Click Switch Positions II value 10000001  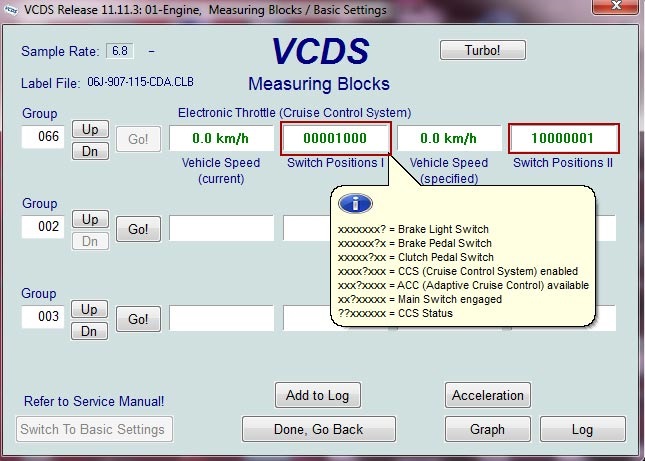563,138
